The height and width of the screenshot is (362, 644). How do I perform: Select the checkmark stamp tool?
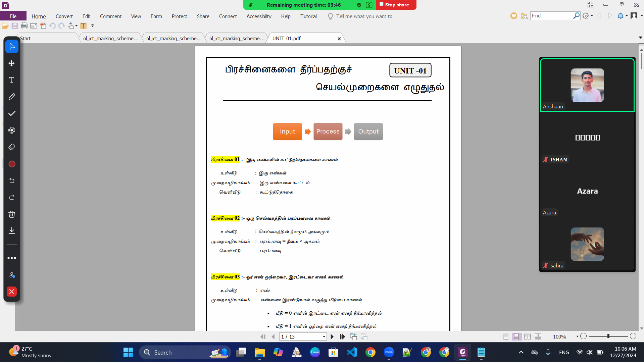pos(12,114)
